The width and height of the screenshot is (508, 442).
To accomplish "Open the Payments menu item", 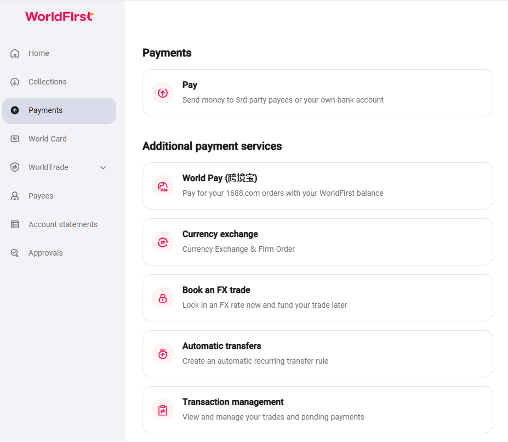I will [x=59, y=111].
